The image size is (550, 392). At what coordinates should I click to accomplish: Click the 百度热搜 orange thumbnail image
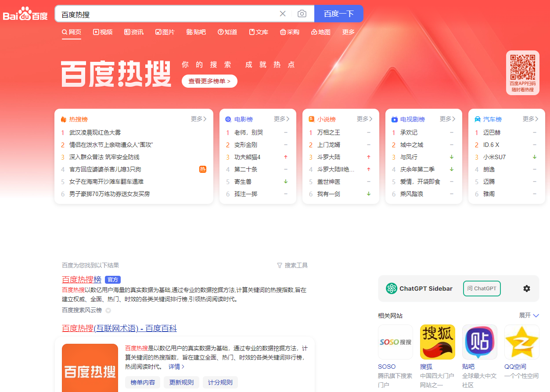click(x=90, y=368)
